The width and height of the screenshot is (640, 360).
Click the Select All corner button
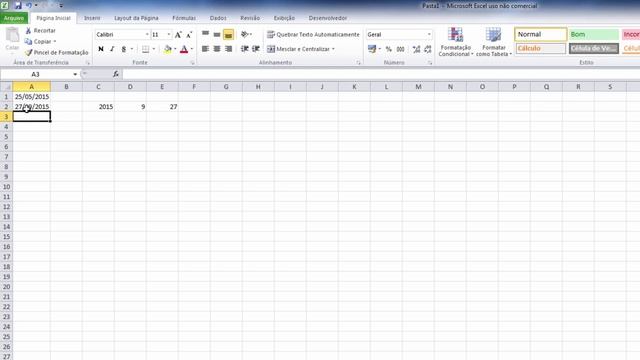tap(6, 87)
